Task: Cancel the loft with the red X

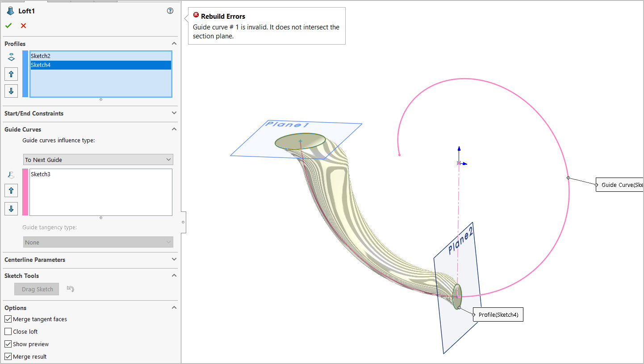Action: [23, 26]
